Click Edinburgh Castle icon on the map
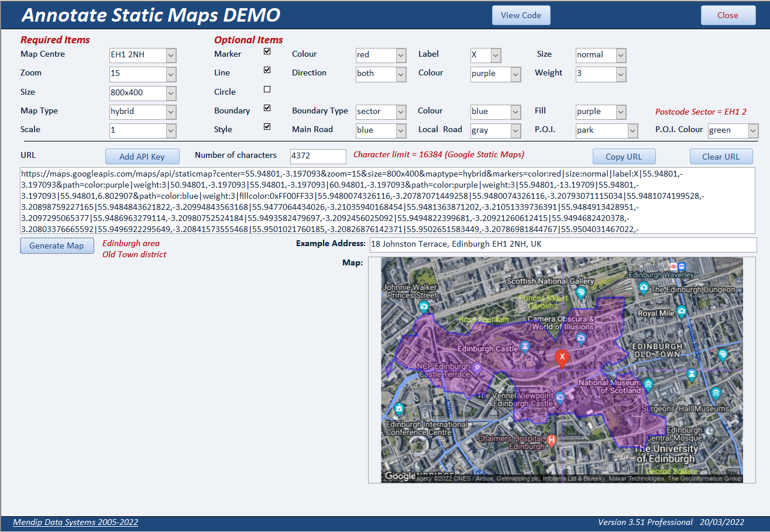Image resolution: width=770 pixels, height=532 pixels. (x=525, y=348)
